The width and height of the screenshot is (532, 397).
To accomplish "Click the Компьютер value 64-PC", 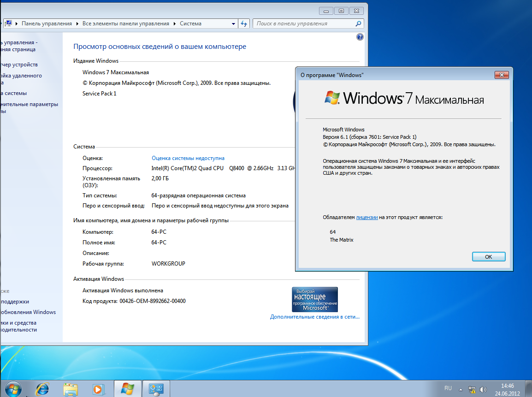I will pyautogui.click(x=159, y=232).
